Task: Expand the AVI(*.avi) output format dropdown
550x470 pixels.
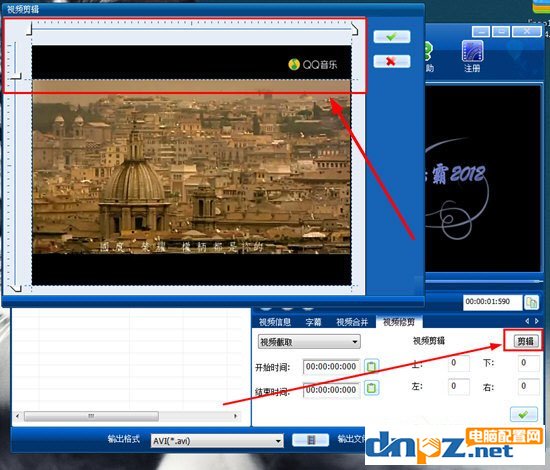Action: click(x=217, y=441)
